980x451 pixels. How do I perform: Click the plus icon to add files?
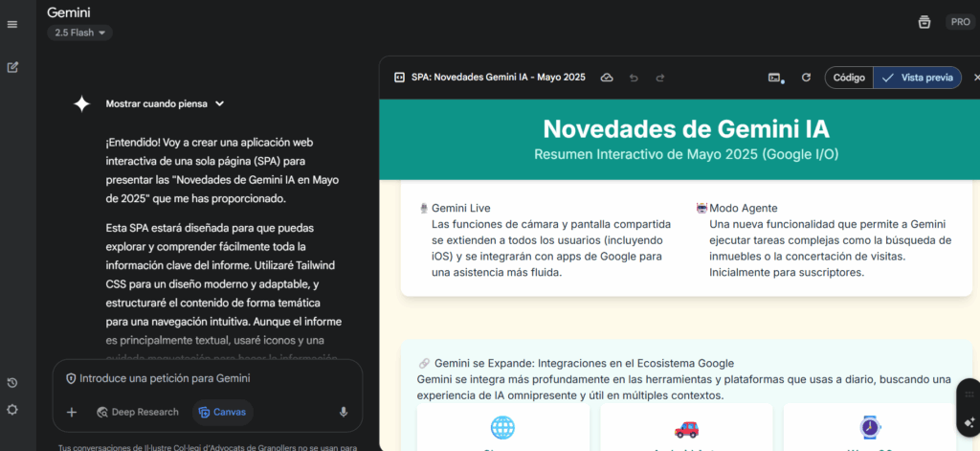click(72, 412)
